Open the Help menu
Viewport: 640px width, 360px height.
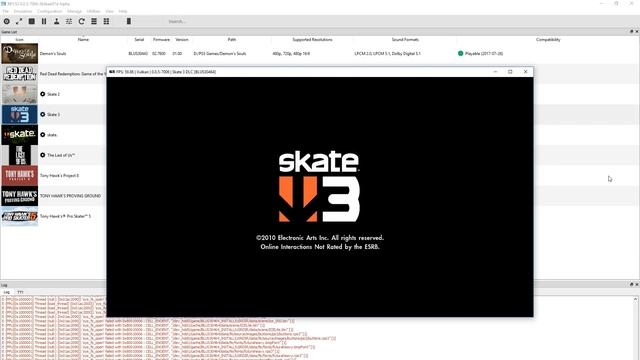pos(123,11)
